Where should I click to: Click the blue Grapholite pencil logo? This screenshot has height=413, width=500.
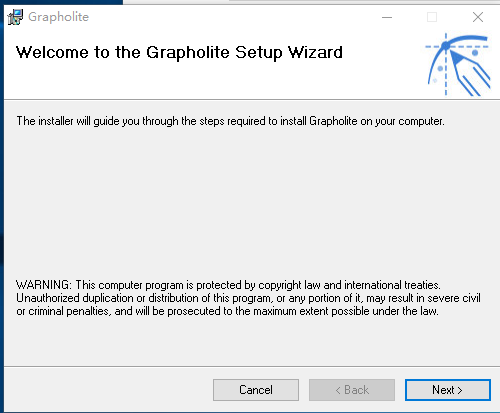pyautogui.click(x=458, y=65)
